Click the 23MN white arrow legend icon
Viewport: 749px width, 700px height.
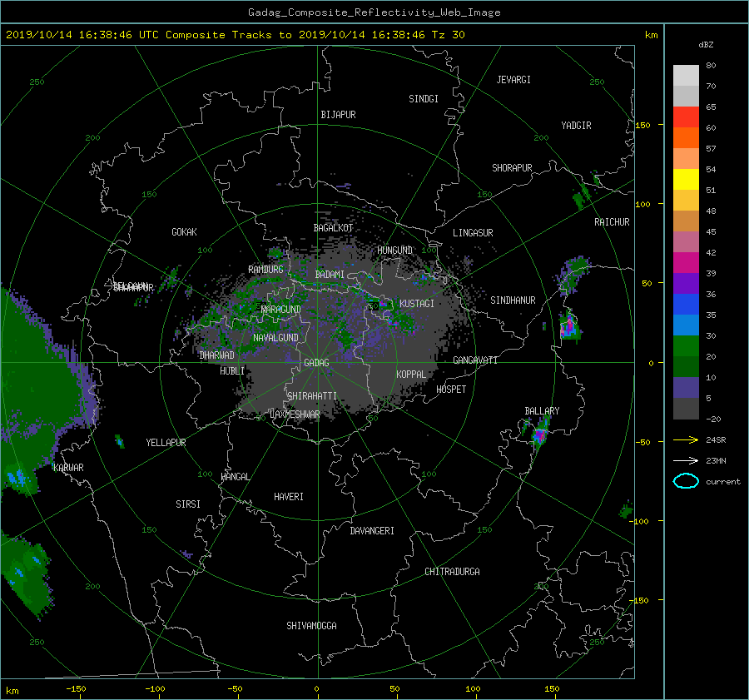[x=686, y=460]
